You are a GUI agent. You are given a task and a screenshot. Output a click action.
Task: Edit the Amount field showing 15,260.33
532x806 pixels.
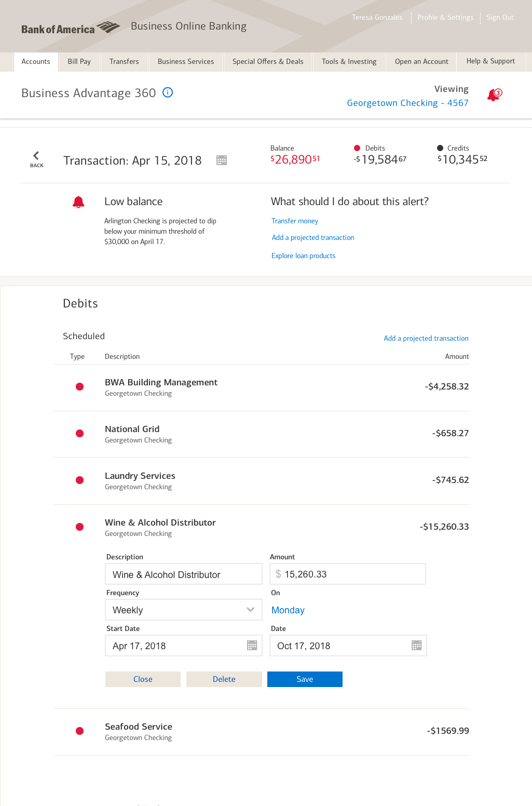pyautogui.click(x=348, y=574)
